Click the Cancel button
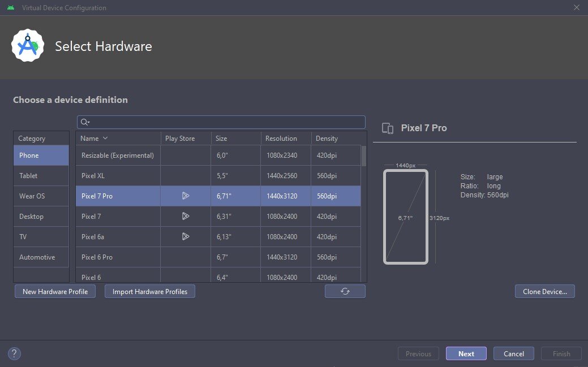Viewport: 588px width, 367px height. pos(514,353)
